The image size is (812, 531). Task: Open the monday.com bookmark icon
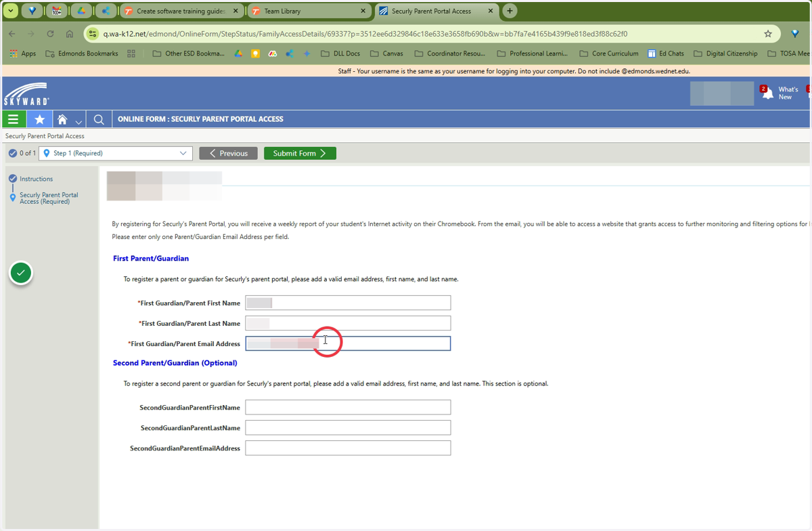pyautogui.click(x=273, y=54)
